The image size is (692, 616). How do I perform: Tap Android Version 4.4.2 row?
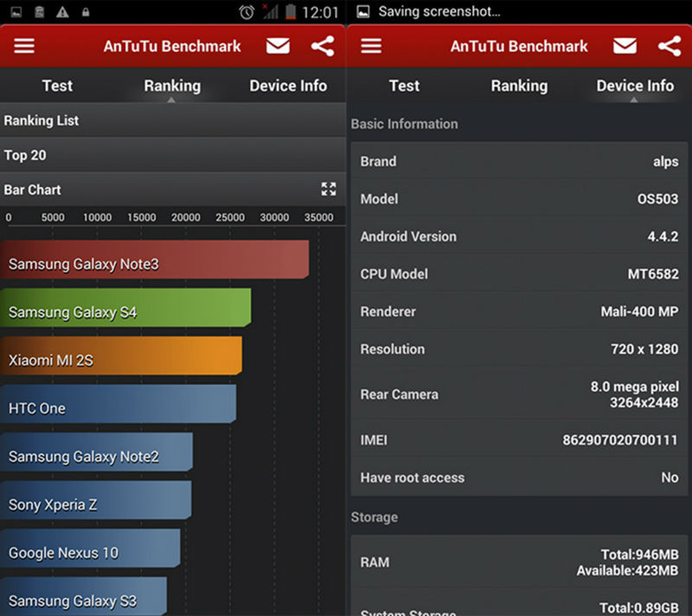[519, 236]
